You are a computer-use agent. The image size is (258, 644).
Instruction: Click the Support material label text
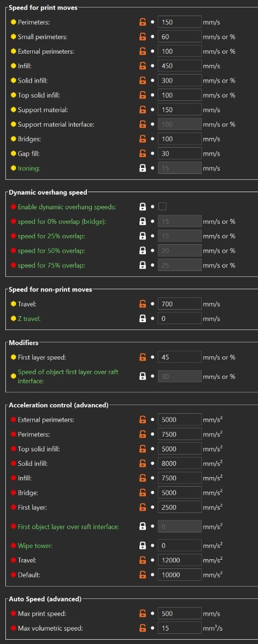(43, 110)
